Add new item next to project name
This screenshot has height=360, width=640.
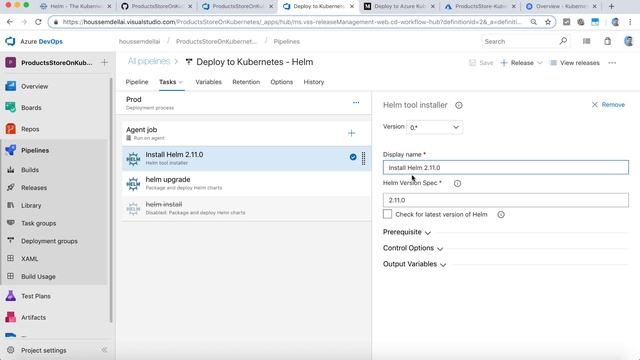pyautogui.click(x=104, y=62)
